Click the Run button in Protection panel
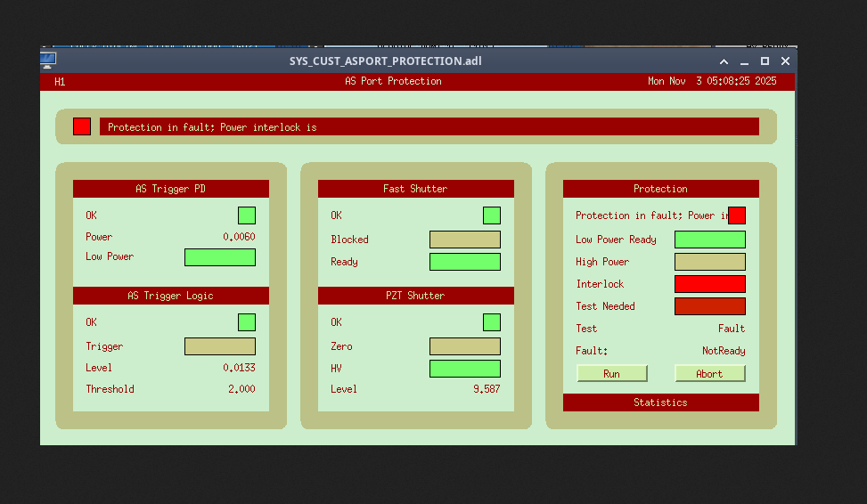The height and width of the screenshot is (504, 867). (x=611, y=374)
